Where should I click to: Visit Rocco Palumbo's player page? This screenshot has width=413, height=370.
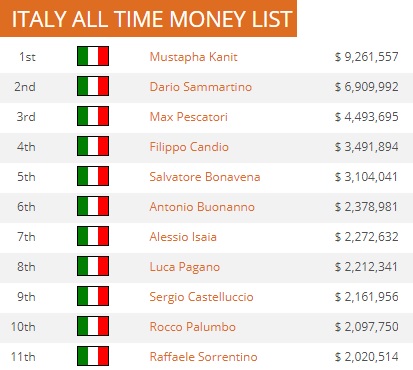(193, 327)
